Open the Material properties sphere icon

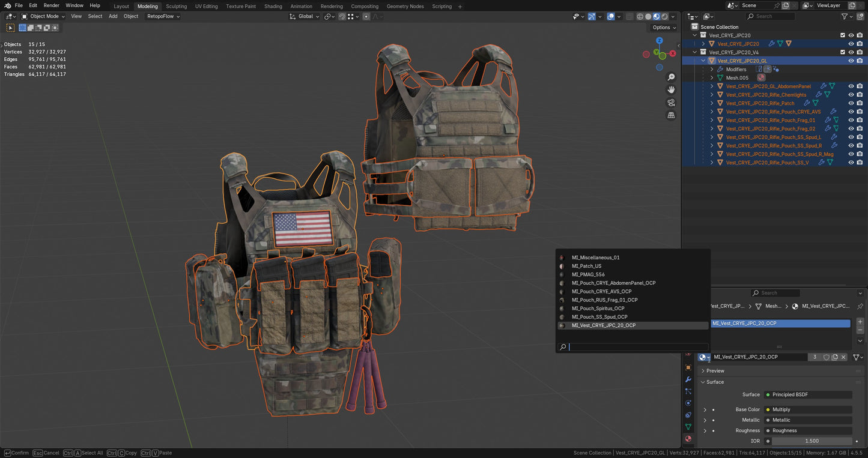click(x=688, y=439)
